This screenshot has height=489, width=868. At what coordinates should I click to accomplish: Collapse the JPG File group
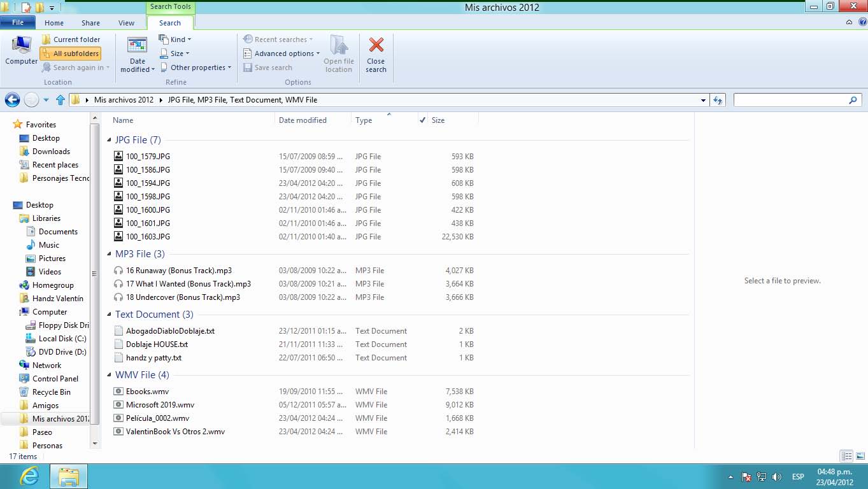[110, 141]
